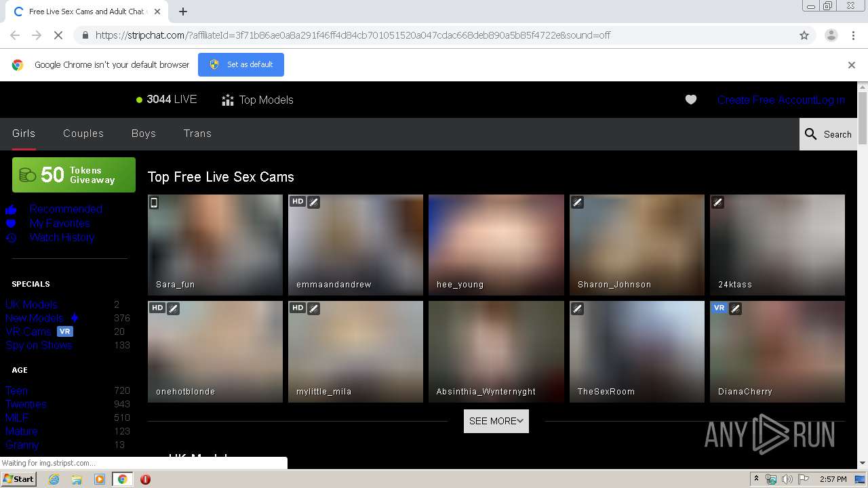The height and width of the screenshot is (488, 868).
Task: Open My Favorites in the sidebar
Action: coord(60,223)
